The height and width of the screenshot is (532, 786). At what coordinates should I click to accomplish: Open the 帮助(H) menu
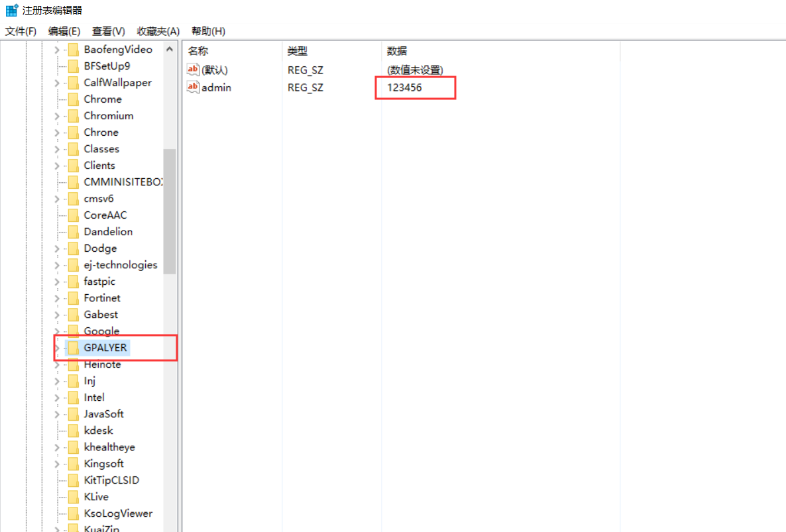click(209, 31)
